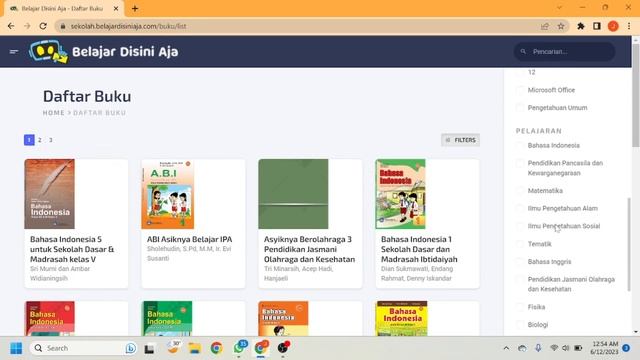The width and height of the screenshot is (640, 360).
Task: Click the search magnifier icon in header
Action: tap(523, 51)
